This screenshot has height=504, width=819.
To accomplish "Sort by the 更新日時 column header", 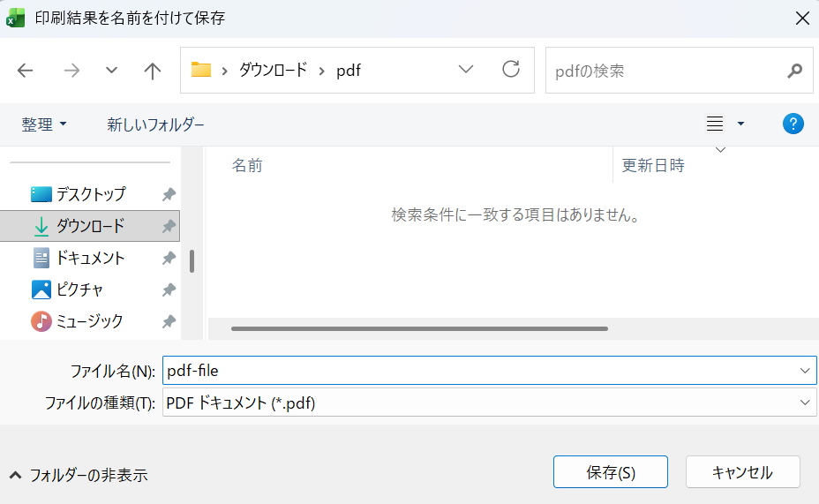I will click(653, 166).
